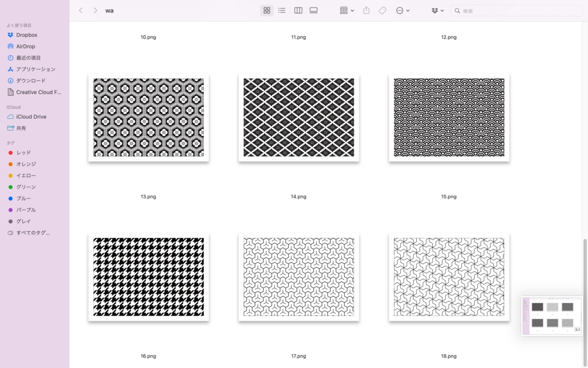Click the 10.png file name

148,37
